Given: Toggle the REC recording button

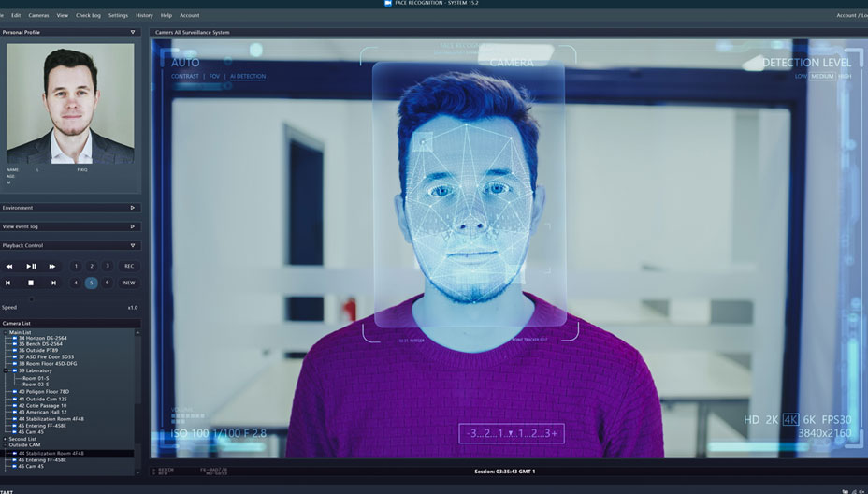Looking at the screenshot, I should [x=129, y=267].
